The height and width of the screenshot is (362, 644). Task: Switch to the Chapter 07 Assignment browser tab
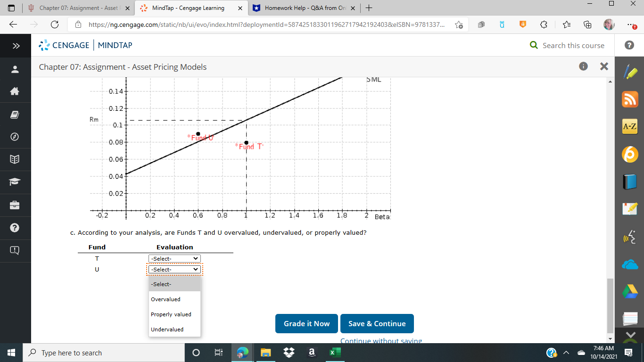point(78,8)
